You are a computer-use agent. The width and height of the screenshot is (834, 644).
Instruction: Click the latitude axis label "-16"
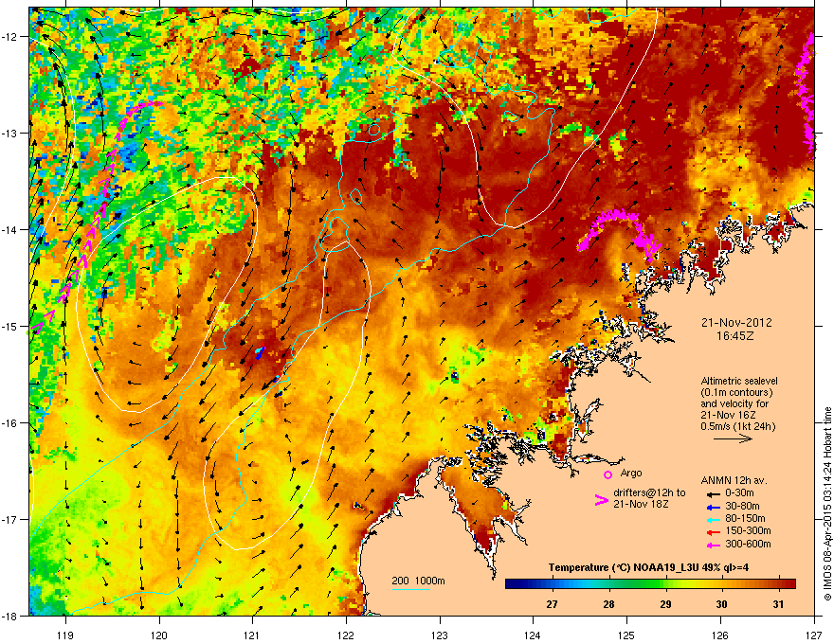tap(9, 422)
